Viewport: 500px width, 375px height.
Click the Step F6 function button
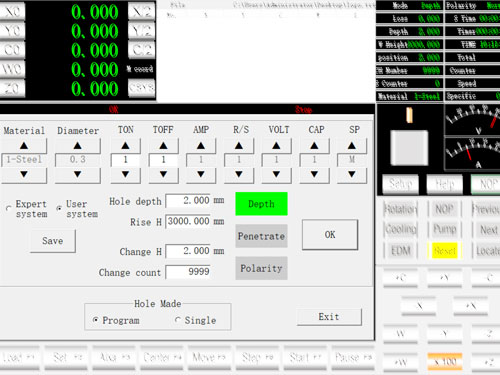pos(257,357)
